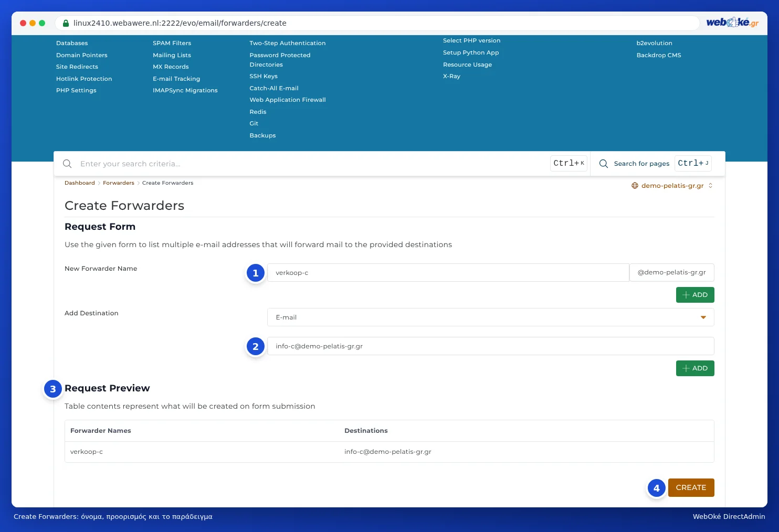Image resolution: width=779 pixels, height=532 pixels.
Task: Click ADD button under destination field
Action: [x=695, y=368]
